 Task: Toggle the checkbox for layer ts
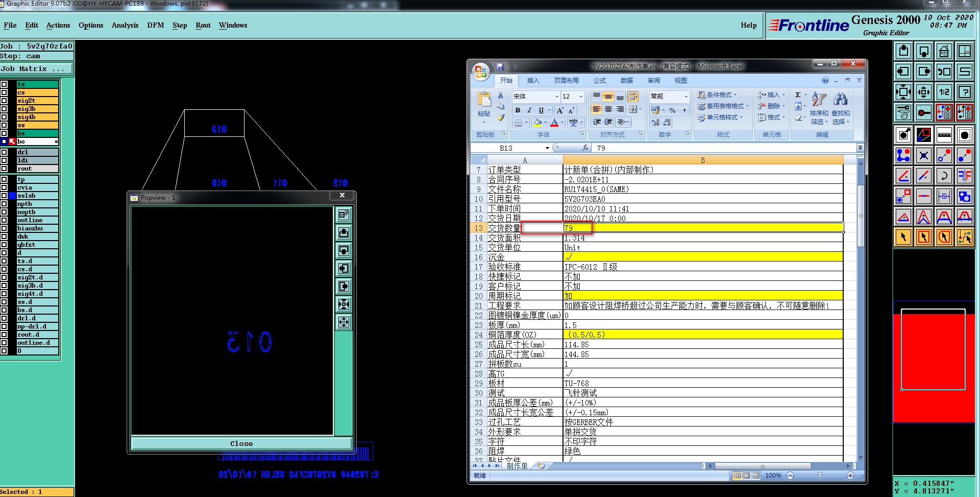(x=4, y=84)
